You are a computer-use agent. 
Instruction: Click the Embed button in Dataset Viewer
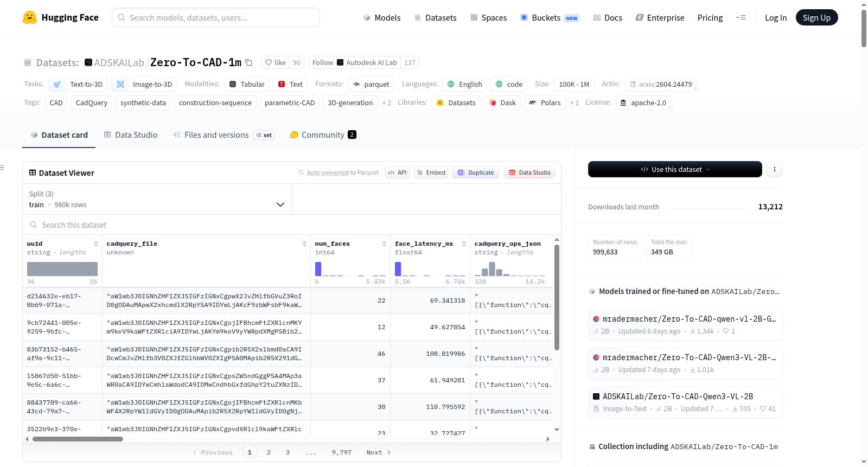pyautogui.click(x=431, y=172)
